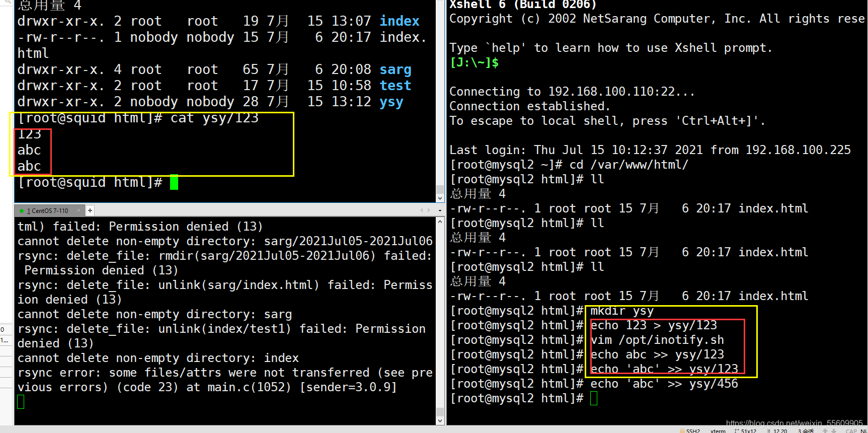The image size is (868, 433).
Task: Click 'cannot delete non-empty directory: sarg/2021Jul05-2021Jul06' line
Action: tap(225, 241)
